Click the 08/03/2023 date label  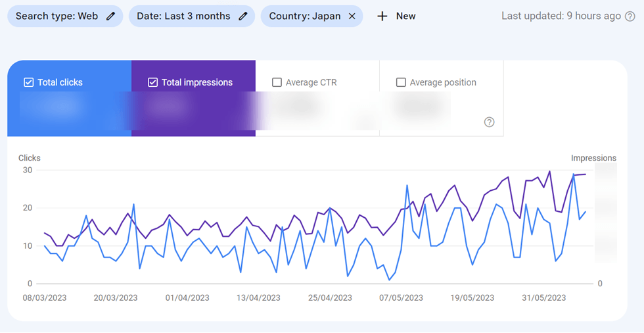tap(45, 297)
